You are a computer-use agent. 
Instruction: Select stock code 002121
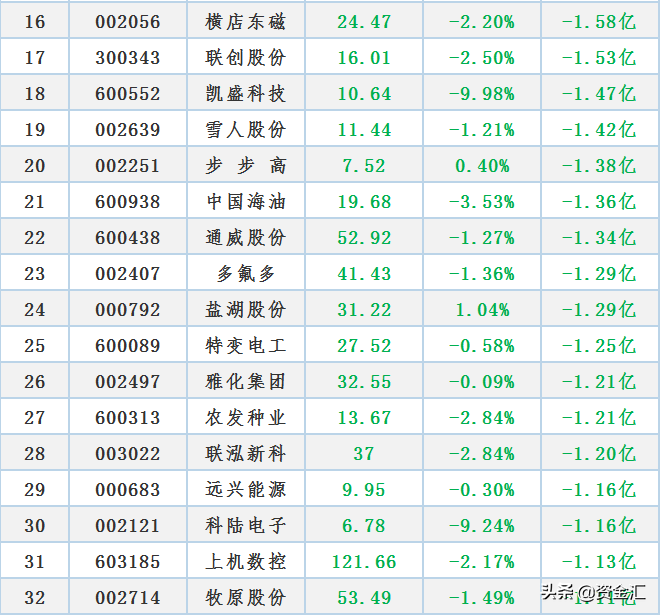tap(128, 526)
